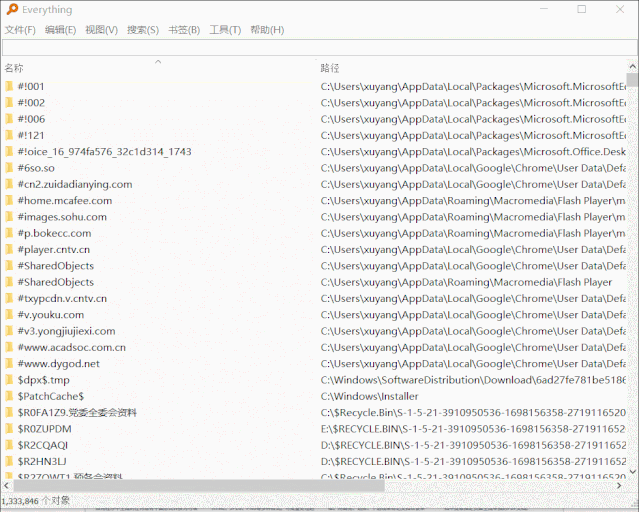Open the 工具(T) menu
Image resolution: width=639 pixels, height=512 pixels.
coord(225,30)
